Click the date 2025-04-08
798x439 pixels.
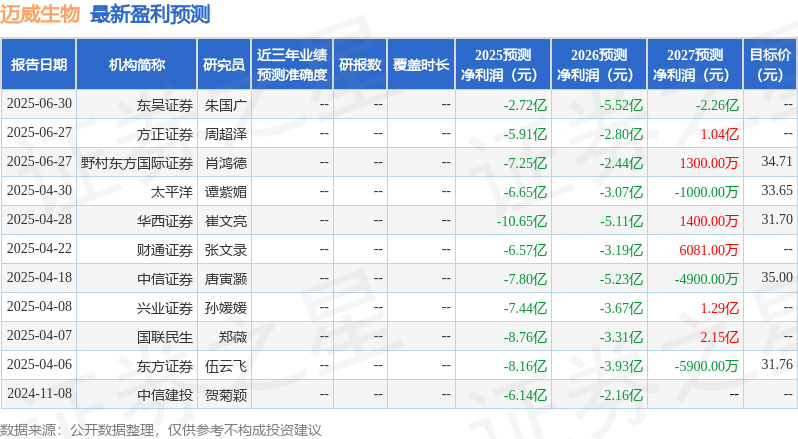[x=39, y=307]
